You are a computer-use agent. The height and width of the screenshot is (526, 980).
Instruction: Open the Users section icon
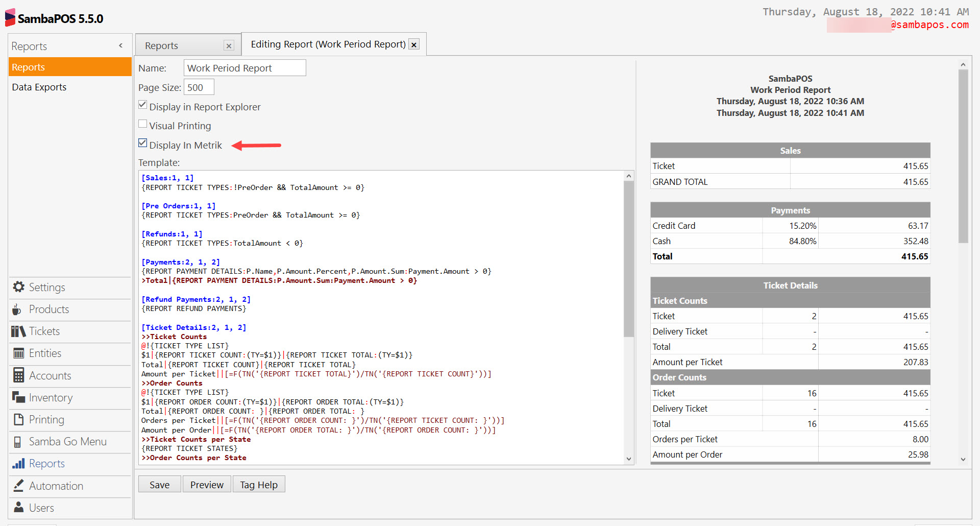18,507
